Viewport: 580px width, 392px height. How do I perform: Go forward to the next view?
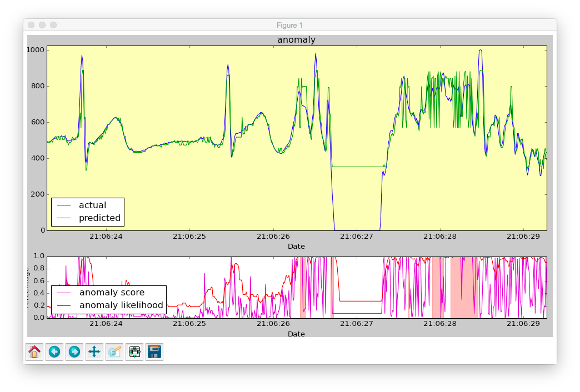pyautogui.click(x=74, y=351)
